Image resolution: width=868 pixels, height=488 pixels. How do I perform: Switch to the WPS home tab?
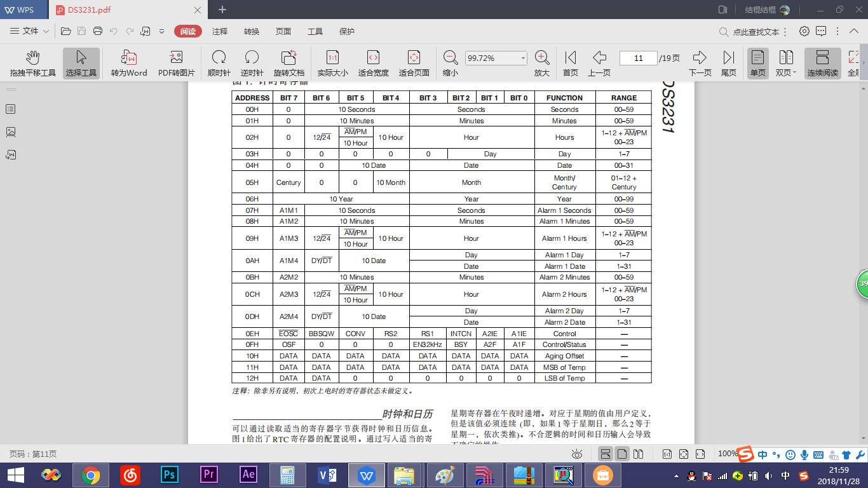pos(23,10)
